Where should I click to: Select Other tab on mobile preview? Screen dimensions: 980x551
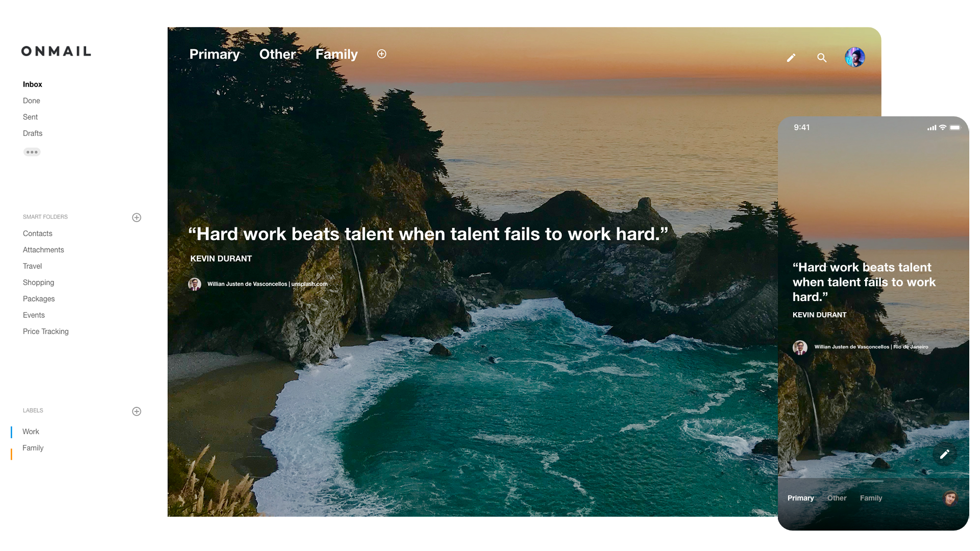(x=837, y=498)
